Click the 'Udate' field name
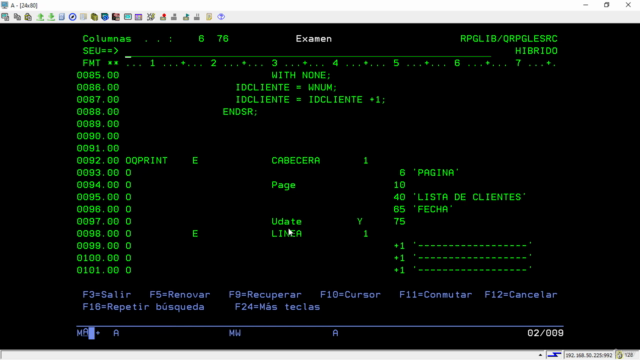The height and width of the screenshot is (360, 640). pyautogui.click(x=287, y=222)
